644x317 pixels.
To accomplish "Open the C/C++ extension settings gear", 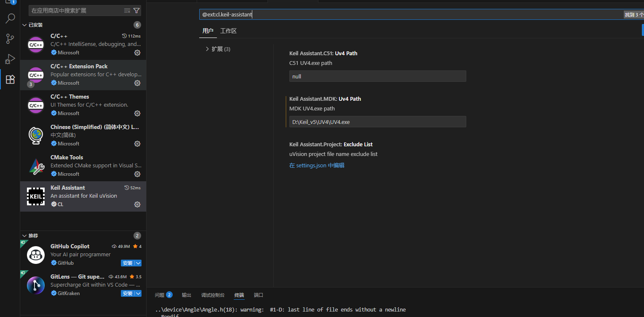I will [x=137, y=53].
